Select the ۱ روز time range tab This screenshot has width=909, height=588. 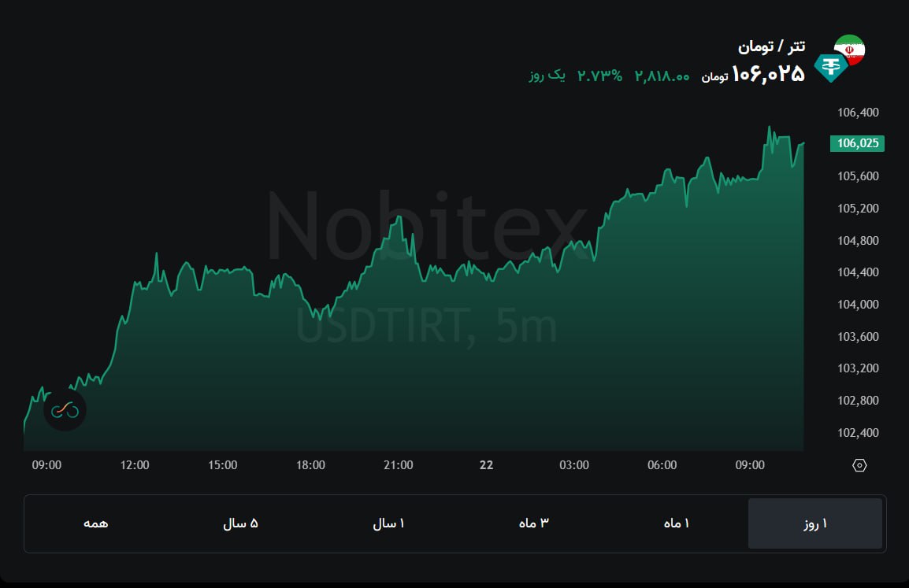point(815,523)
